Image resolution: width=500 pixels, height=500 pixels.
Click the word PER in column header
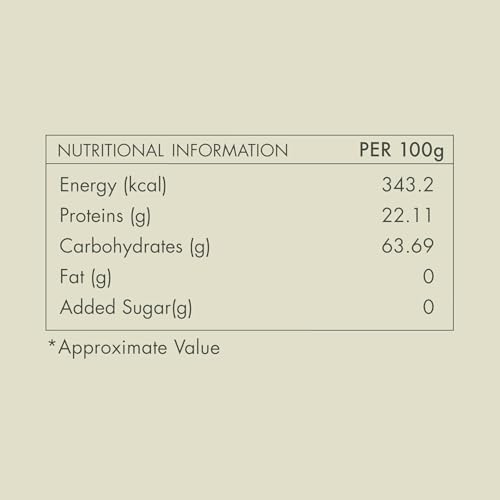point(375,150)
